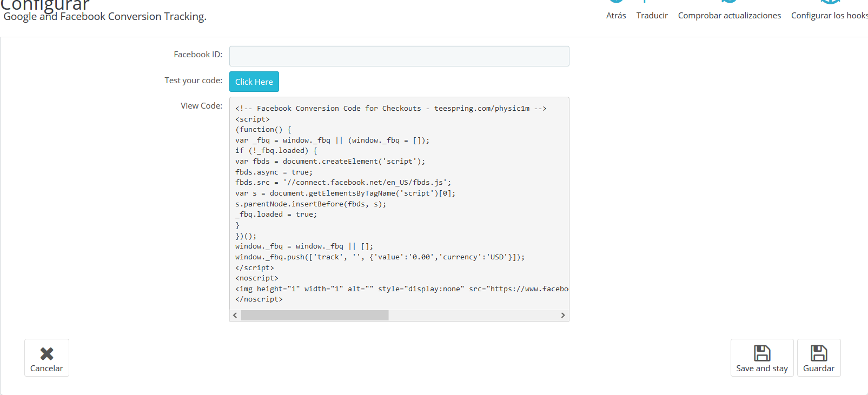Image resolution: width=868 pixels, height=395 pixels.
Task: Click the window._fbq.push track code line
Action: (380, 257)
